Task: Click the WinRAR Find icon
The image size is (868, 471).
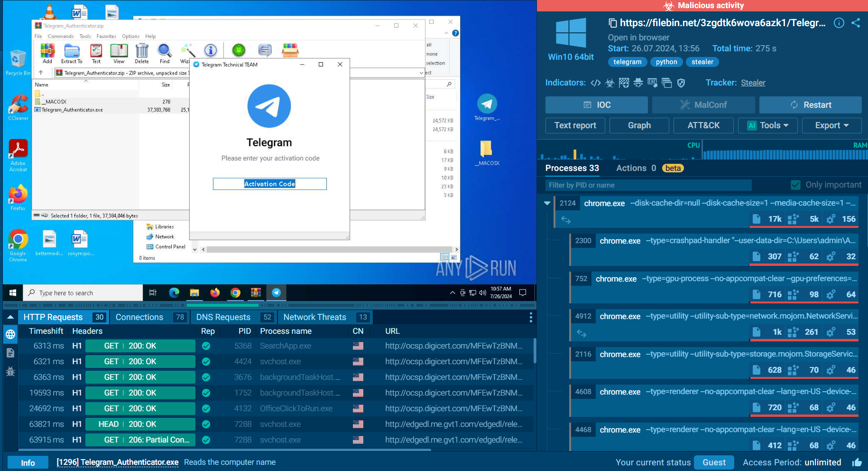Action: click(x=165, y=53)
